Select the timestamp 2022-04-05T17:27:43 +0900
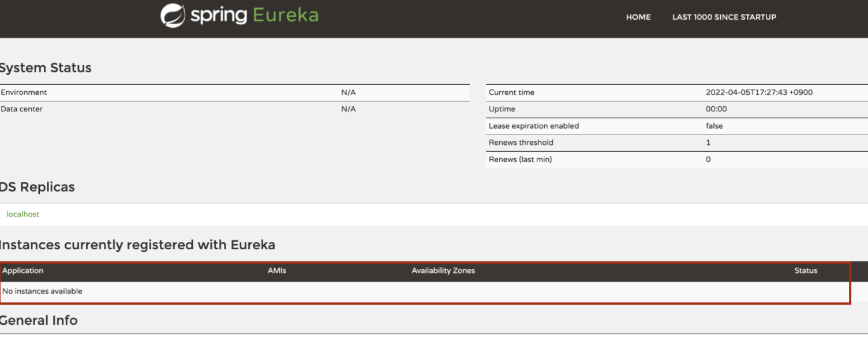Image resolution: width=868 pixels, height=337 pixels. [x=759, y=92]
